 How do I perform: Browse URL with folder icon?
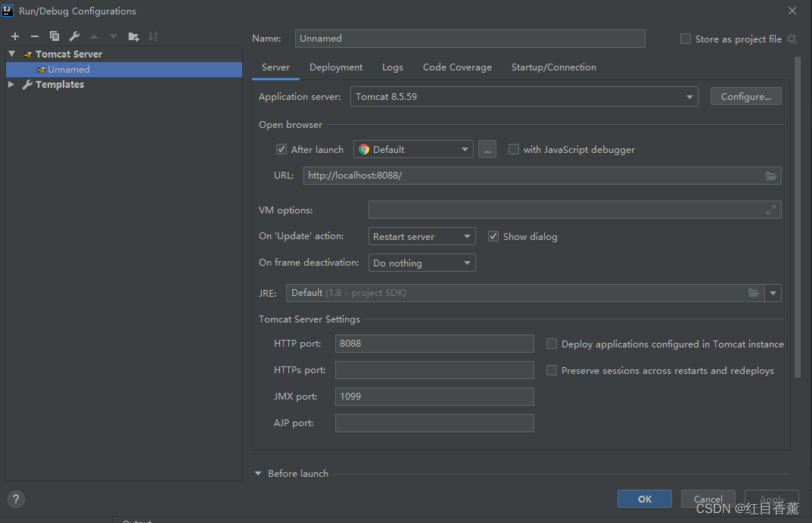(x=771, y=176)
